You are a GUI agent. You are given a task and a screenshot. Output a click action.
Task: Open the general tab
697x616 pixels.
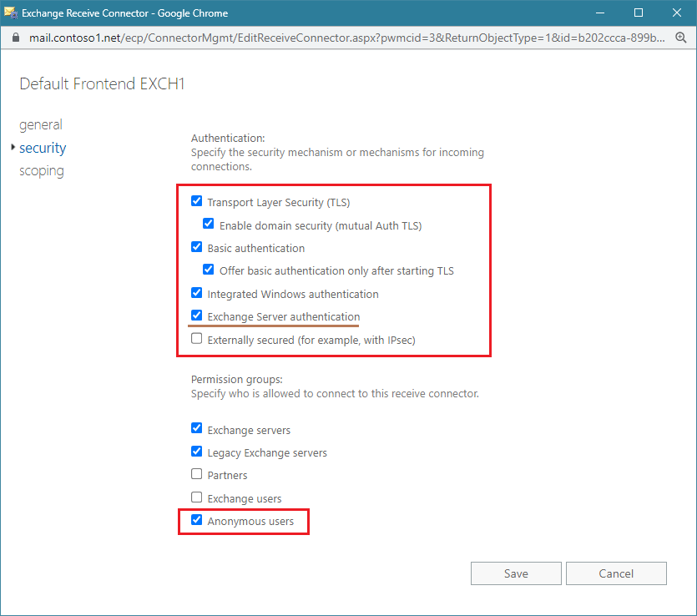coord(40,125)
